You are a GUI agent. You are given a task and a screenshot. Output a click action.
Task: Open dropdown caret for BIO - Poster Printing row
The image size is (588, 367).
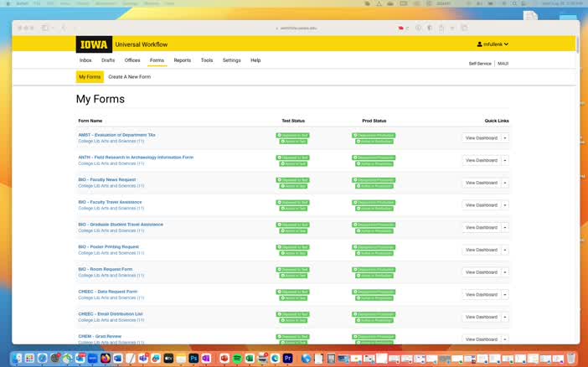tap(505, 250)
